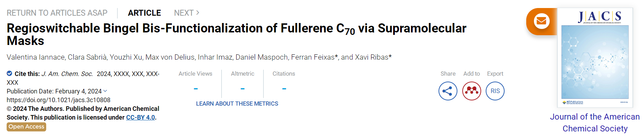Click author name Valentina Iannace
This screenshot has width=644, height=137.
click(x=36, y=57)
